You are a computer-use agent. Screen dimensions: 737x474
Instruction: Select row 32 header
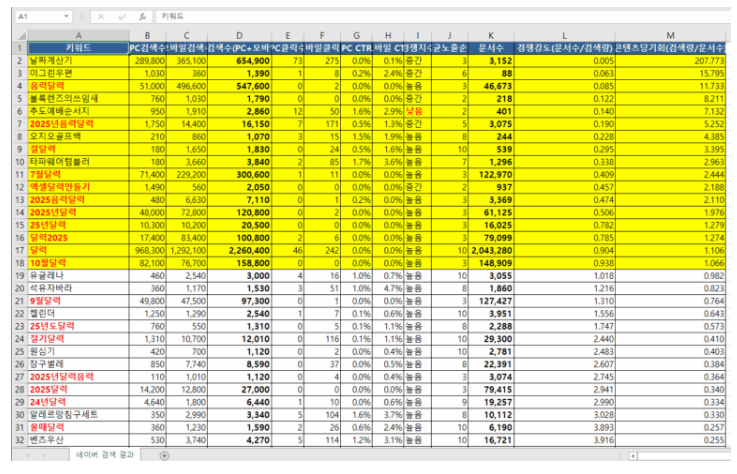[20, 440]
